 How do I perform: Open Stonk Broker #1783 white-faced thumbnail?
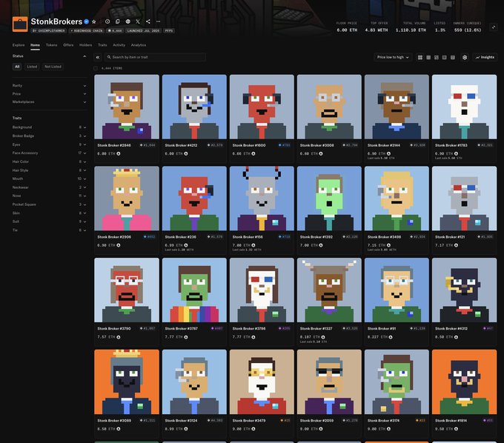[x=464, y=107]
